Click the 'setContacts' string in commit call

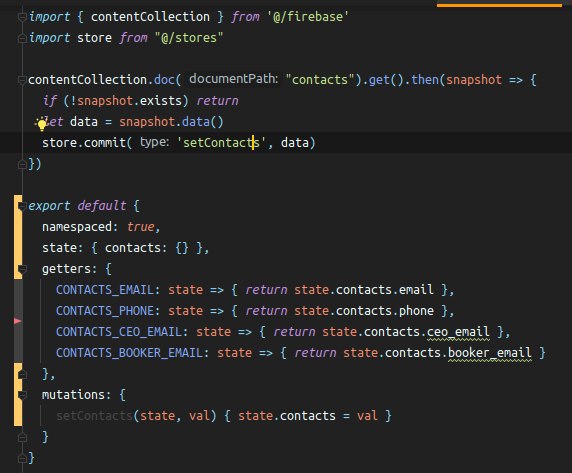(x=221, y=143)
